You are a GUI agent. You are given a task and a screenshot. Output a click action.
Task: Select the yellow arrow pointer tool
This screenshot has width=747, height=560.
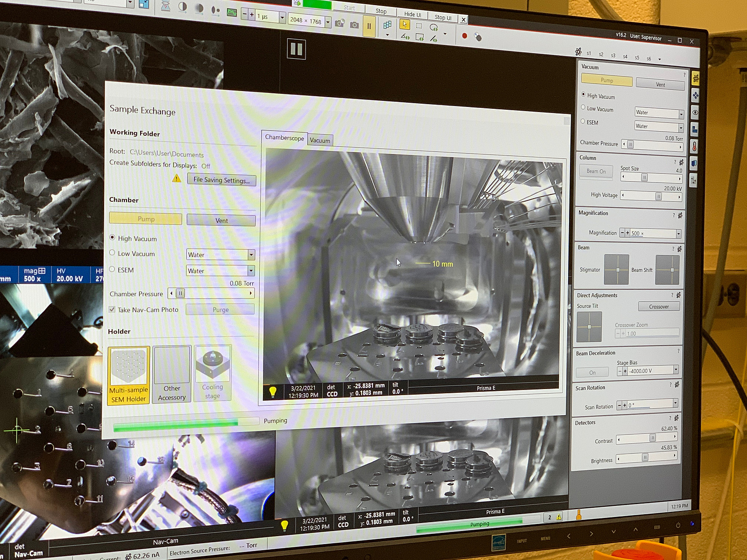tap(405, 24)
